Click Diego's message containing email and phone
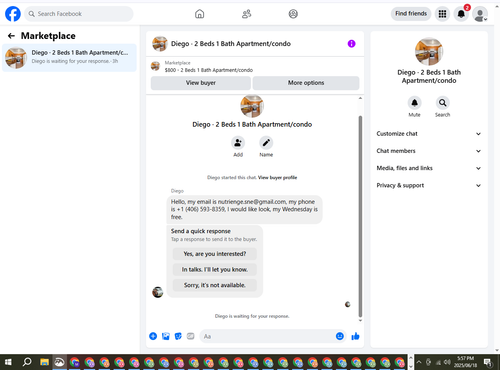This screenshot has height=370, width=500. (244, 209)
